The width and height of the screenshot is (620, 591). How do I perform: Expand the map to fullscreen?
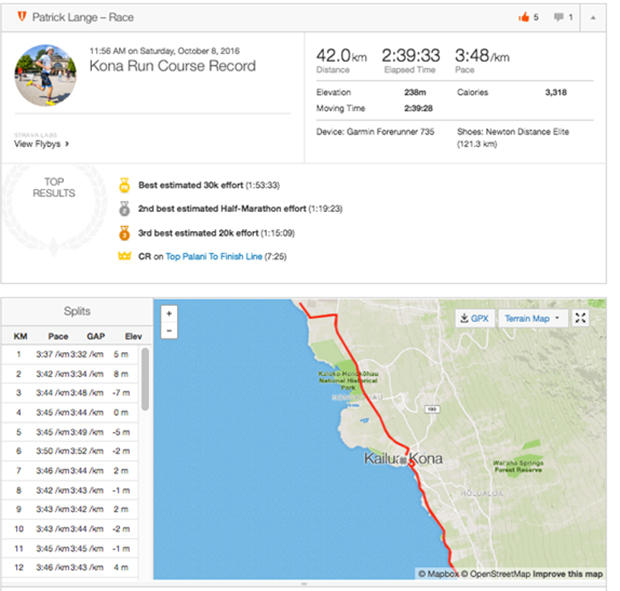(x=582, y=318)
